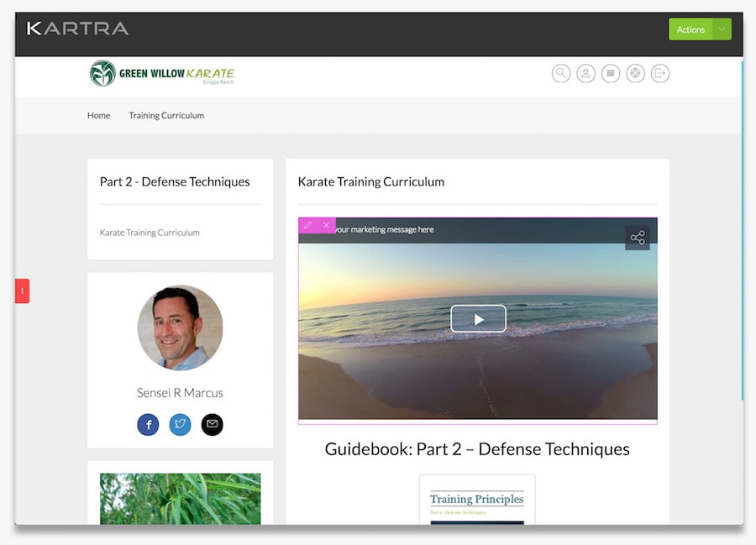Play the beach video
The width and height of the screenshot is (756, 545).
[x=478, y=319]
